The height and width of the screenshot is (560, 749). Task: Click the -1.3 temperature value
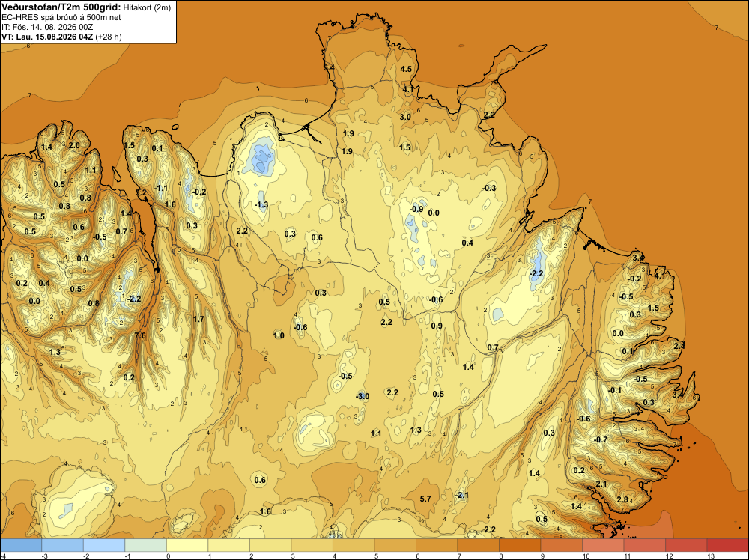261,205
